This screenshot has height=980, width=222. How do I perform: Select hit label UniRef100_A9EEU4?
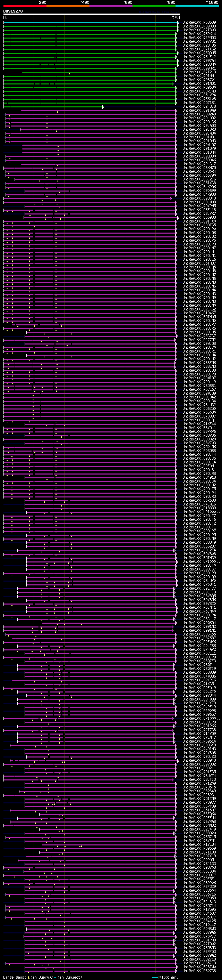199,818
